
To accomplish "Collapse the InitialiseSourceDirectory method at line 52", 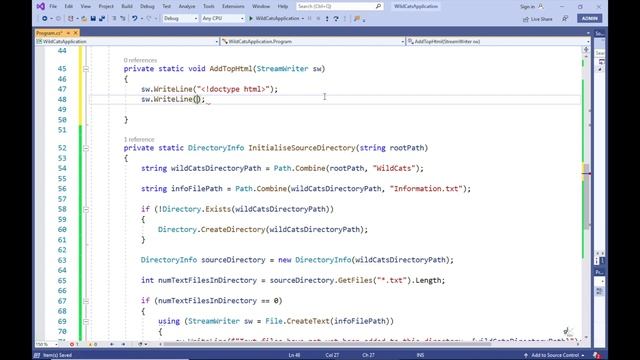I will (86, 148).
